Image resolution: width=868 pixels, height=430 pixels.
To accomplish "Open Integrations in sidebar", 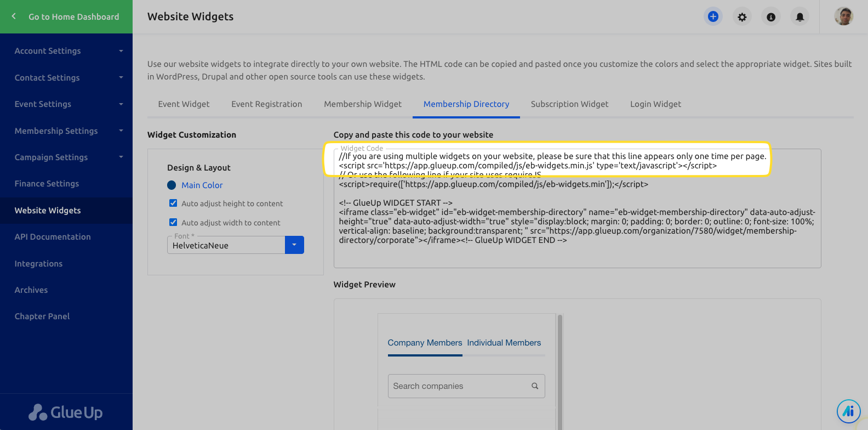I will (x=66, y=264).
